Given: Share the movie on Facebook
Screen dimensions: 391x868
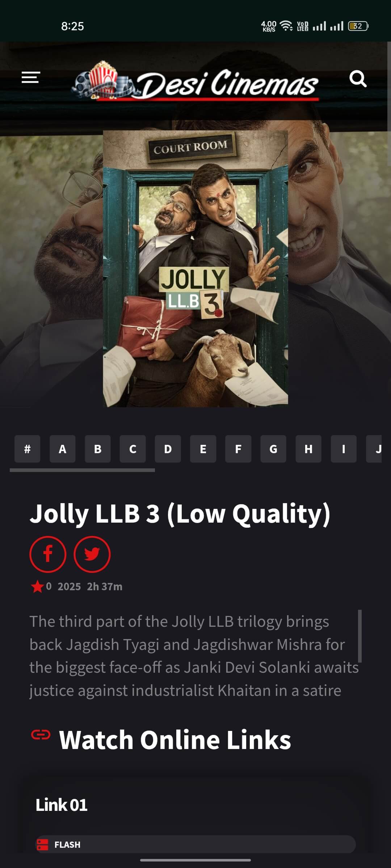Looking at the screenshot, I should click(x=48, y=554).
